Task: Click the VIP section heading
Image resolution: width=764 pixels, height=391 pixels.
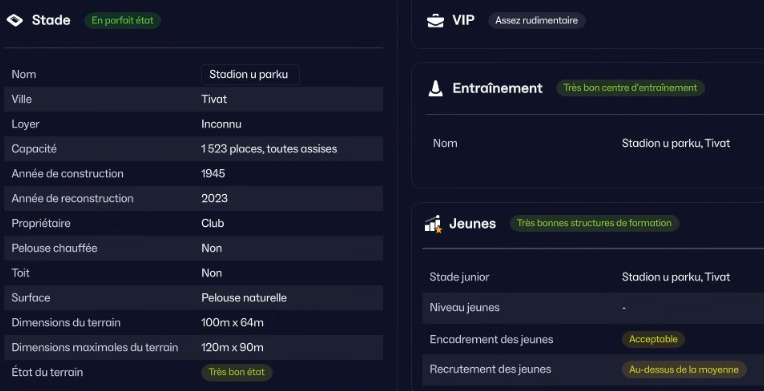Action: click(463, 20)
